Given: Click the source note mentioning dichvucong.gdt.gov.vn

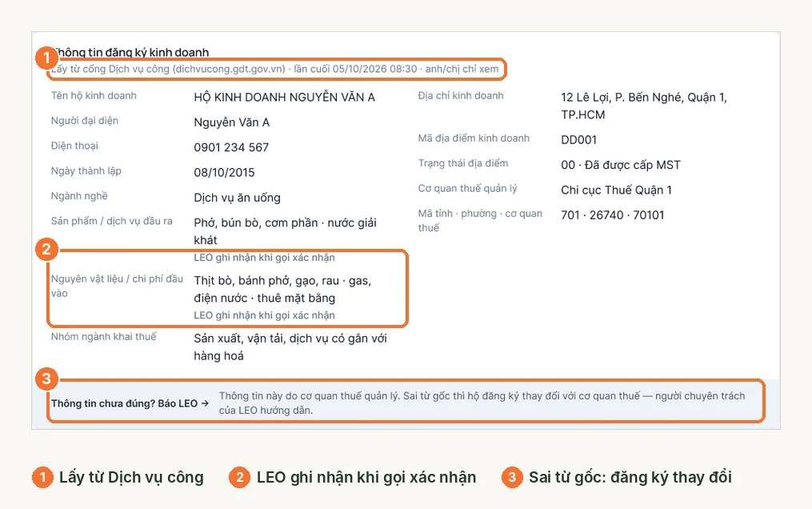Looking at the screenshot, I should (274, 69).
